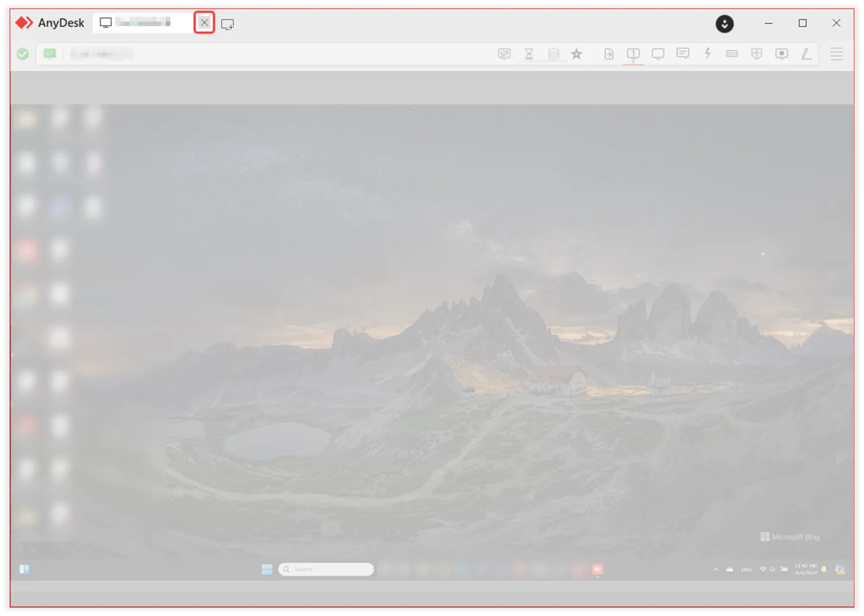
Task: Open the actions lightning menu
Action: 707,54
